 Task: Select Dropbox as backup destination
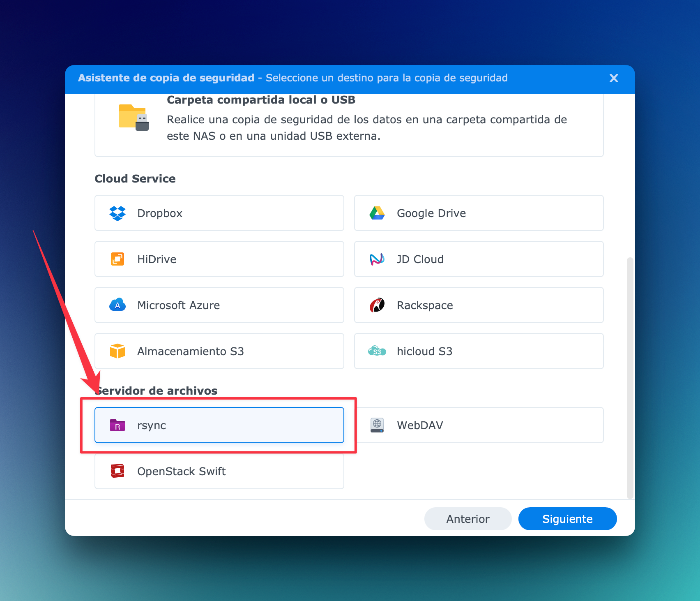click(x=219, y=213)
